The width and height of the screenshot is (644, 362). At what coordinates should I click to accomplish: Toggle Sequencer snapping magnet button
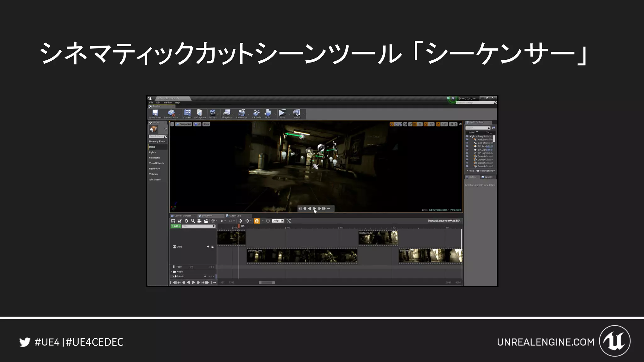(x=257, y=221)
